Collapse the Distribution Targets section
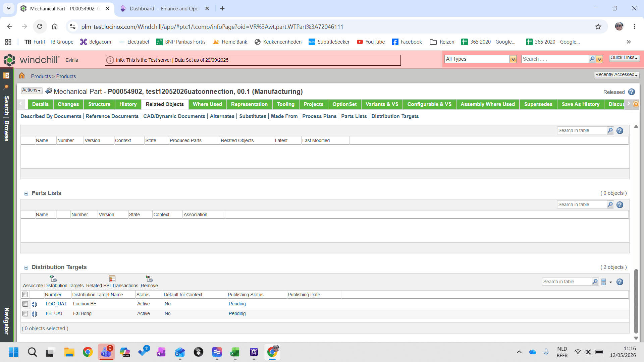The image size is (644, 362). (x=26, y=267)
